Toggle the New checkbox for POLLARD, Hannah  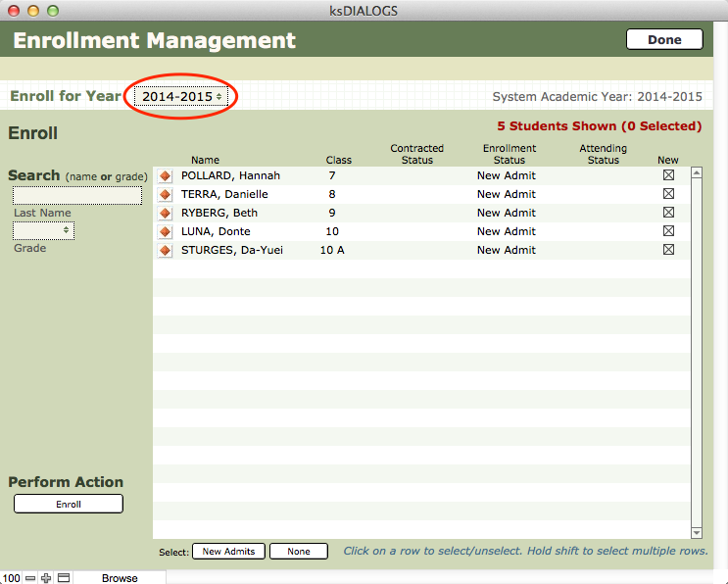point(668,175)
